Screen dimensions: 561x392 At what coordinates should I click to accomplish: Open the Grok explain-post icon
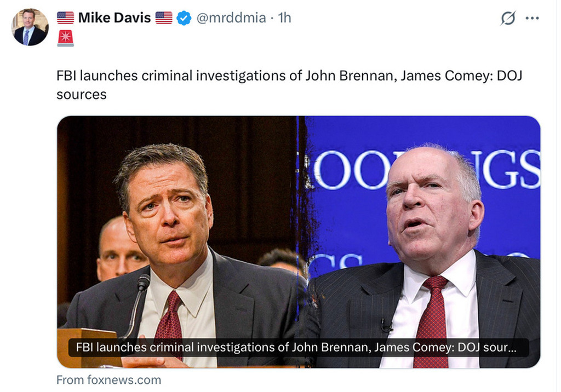tap(508, 19)
